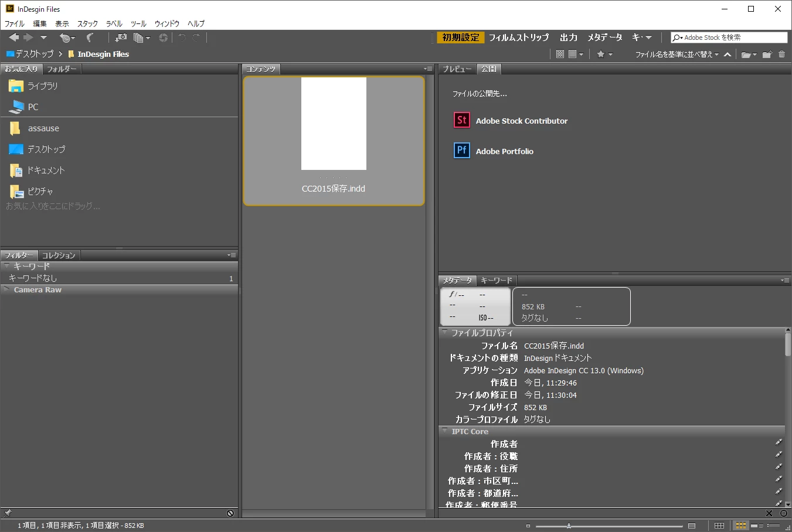Expand the Camera Raw filter section
792x532 pixels.
(x=7, y=289)
